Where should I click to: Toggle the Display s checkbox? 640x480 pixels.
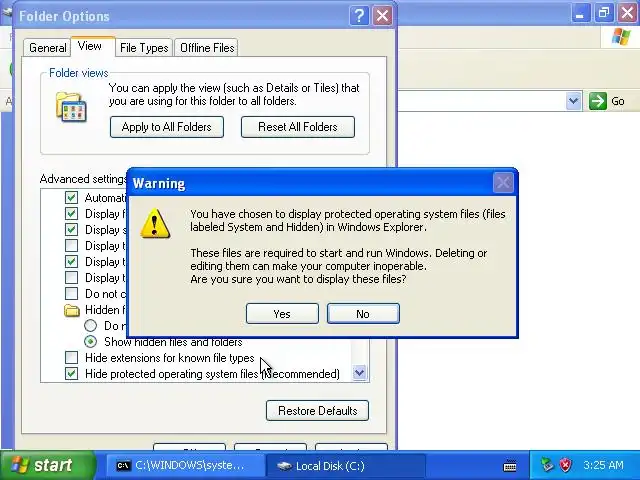click(x=71, y=229)
